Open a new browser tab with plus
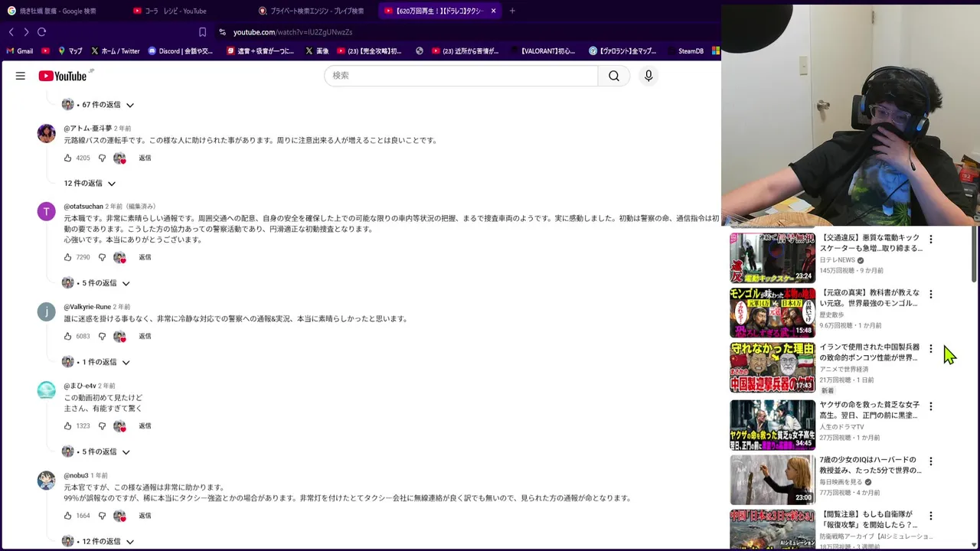The image size is (980, 551). point(512,11)
